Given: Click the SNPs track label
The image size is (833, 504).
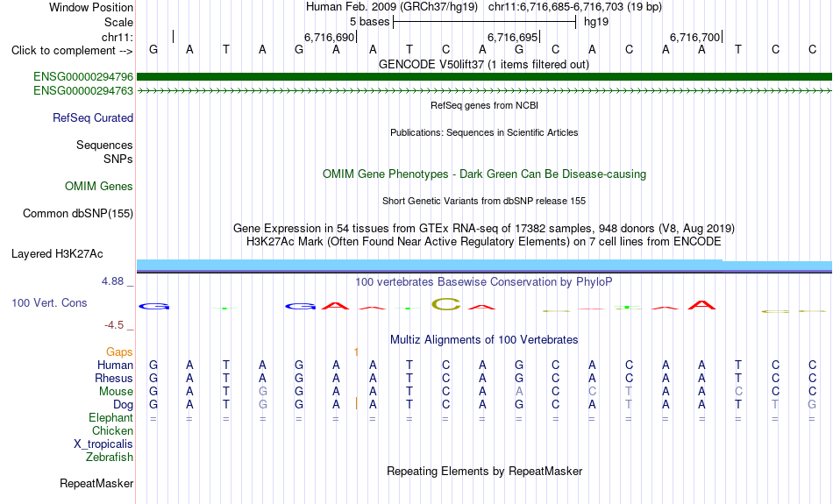Looking at the screenshot, I should 118,159.
